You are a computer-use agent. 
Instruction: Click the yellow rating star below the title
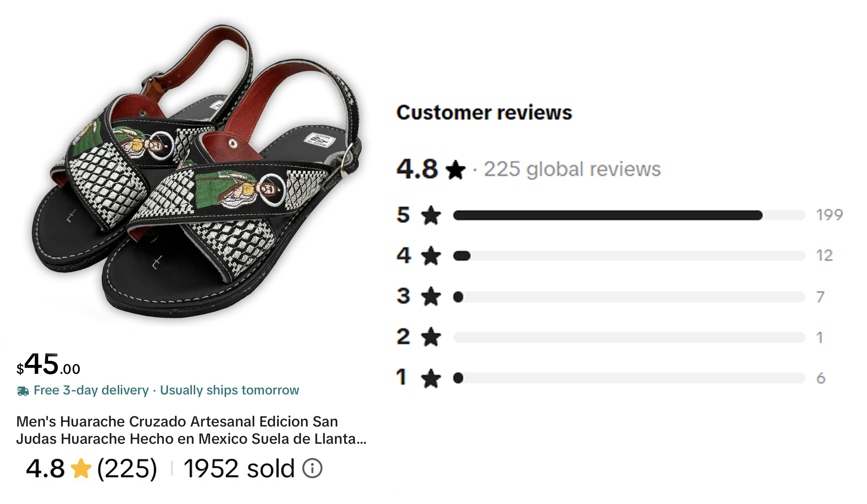[x=81, y=468]
